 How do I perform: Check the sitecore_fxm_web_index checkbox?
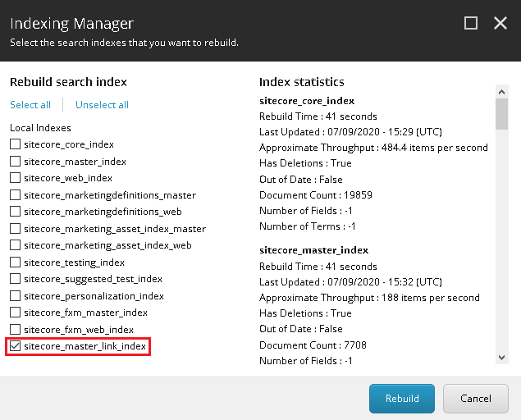[15, 329]
